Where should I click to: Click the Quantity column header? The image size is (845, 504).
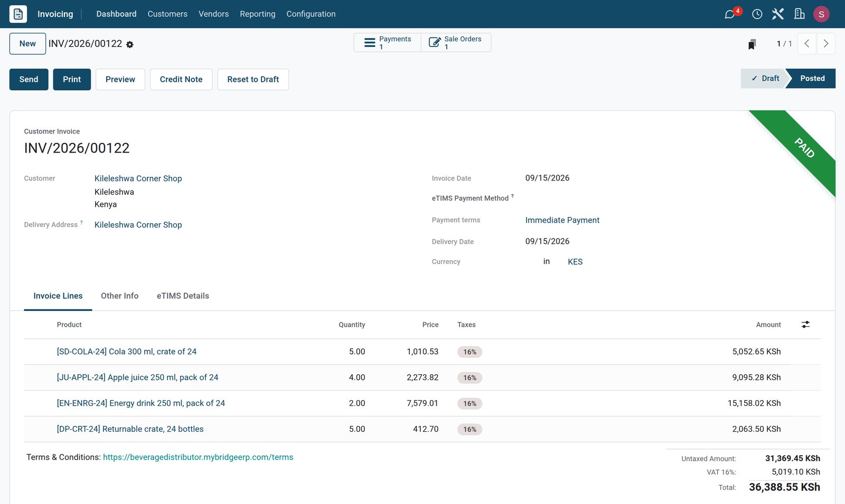coord(352,325)
